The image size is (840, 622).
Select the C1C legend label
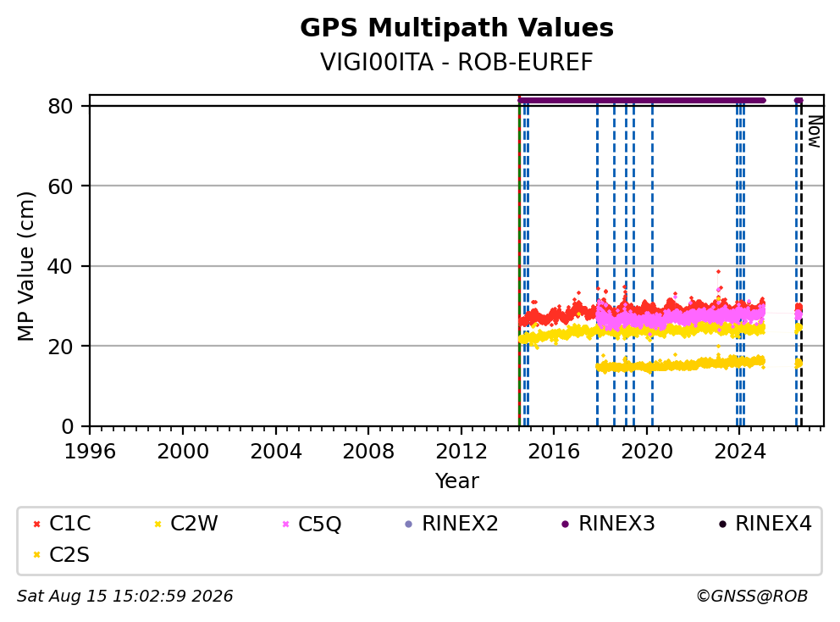pyautogui.click(x=69, y=524)
